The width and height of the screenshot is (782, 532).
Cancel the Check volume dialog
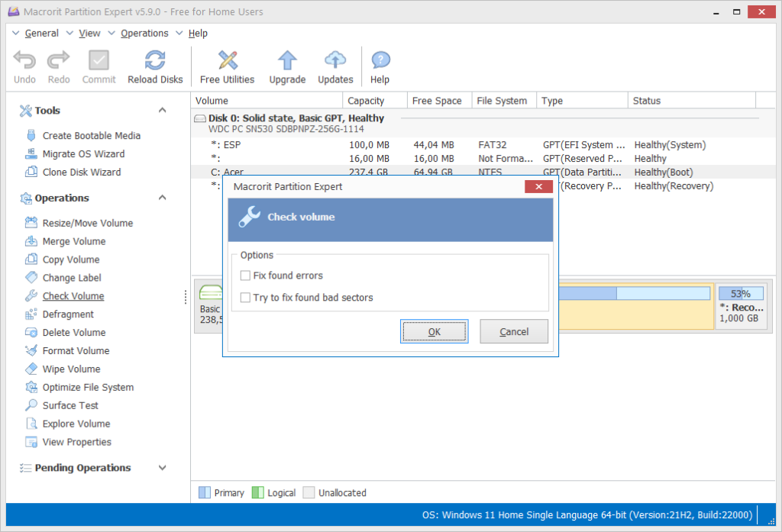point(513,331)
